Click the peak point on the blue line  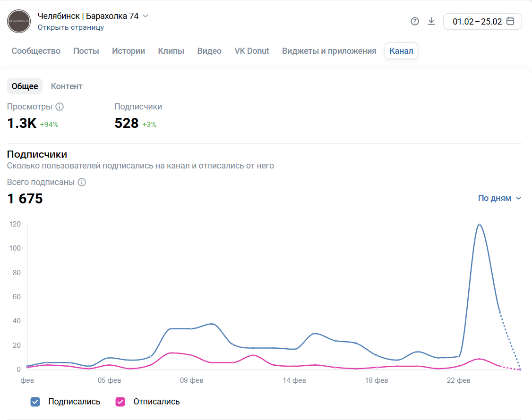click(x=479, y=225)
